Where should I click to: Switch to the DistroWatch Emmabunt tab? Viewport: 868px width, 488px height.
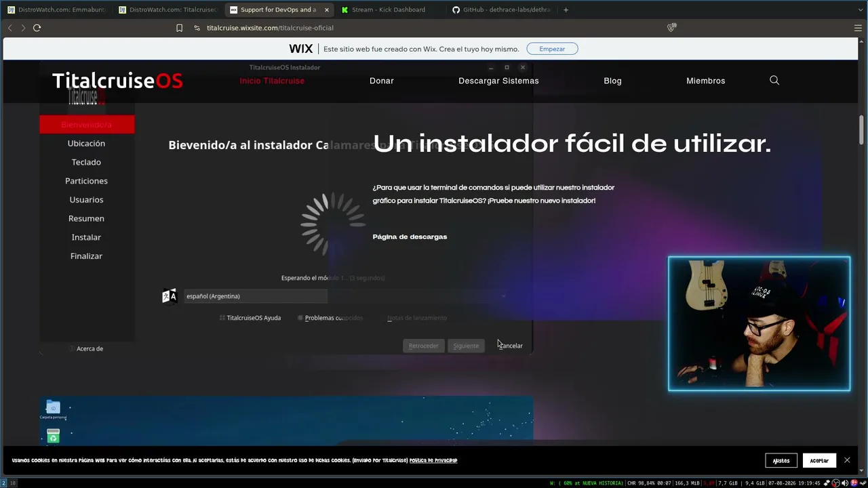click(56, 9)
